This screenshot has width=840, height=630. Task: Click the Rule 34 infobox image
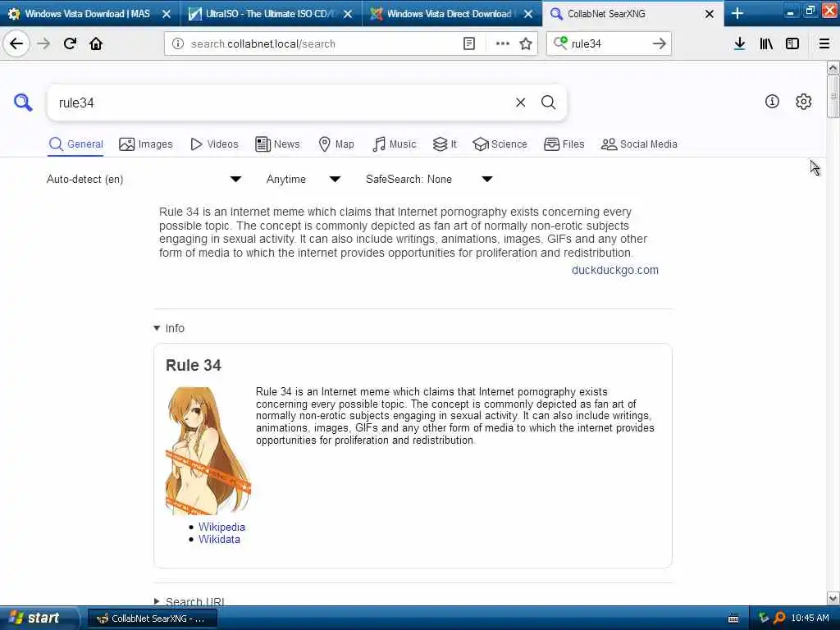click(208, 450)
